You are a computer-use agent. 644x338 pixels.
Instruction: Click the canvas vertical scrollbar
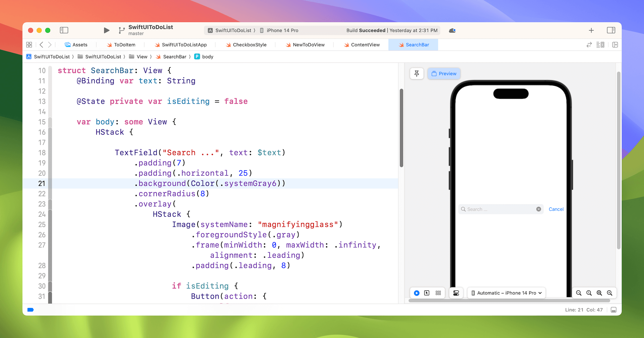pos(619,160)
